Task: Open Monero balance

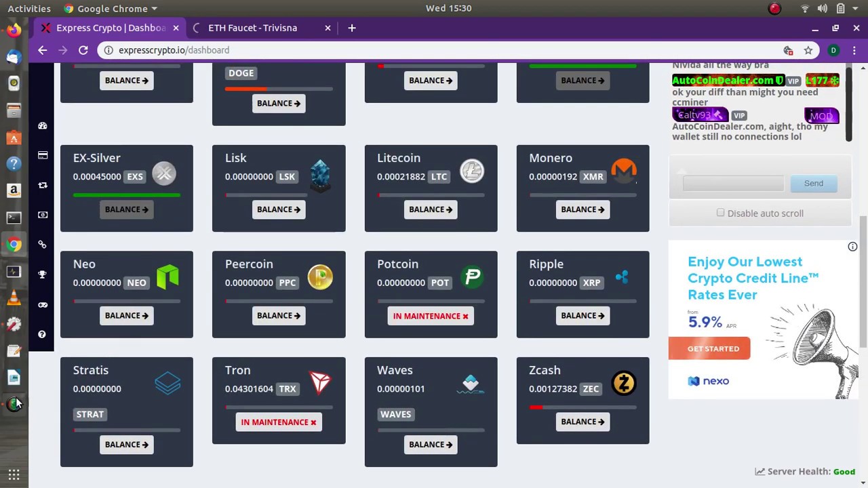Action: [x=583, y=209]
